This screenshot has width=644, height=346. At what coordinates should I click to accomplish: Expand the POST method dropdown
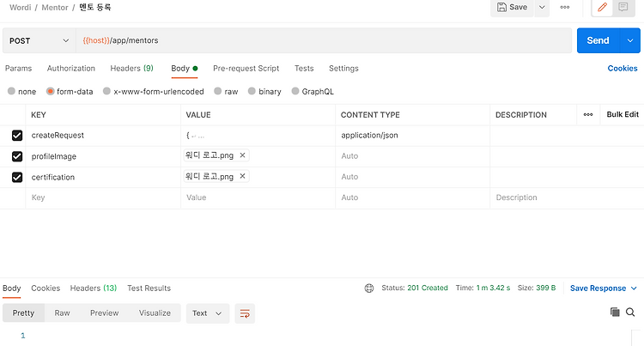pos(39,40)
